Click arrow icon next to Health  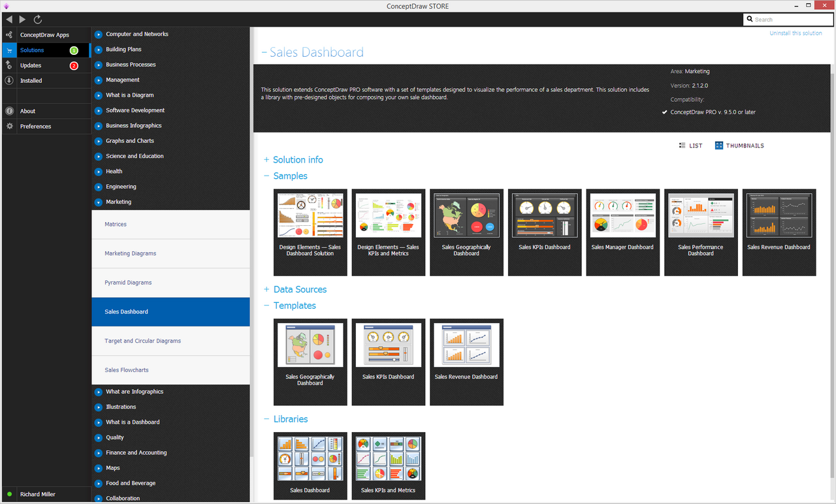pos(99,172)
